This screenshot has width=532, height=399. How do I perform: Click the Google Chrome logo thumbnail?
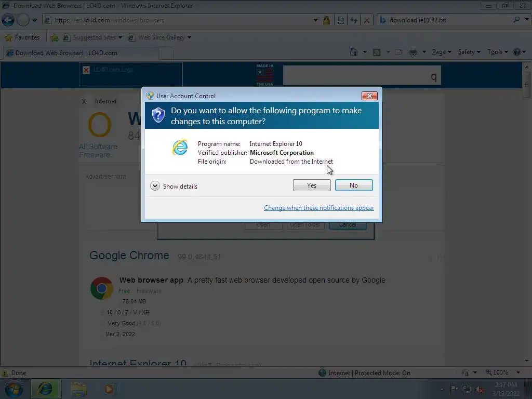tap(102, 288)
